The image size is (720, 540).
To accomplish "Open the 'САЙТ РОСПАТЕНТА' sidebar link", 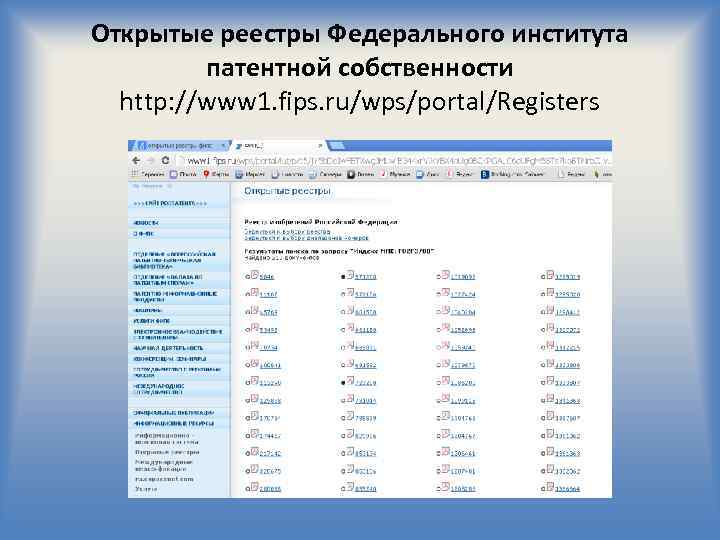I will [170, 203].
